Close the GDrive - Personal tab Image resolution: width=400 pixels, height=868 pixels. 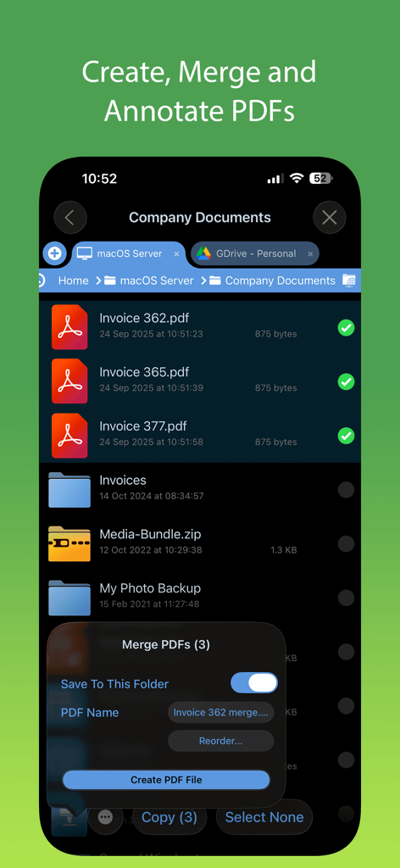click(x=310, y=254)
